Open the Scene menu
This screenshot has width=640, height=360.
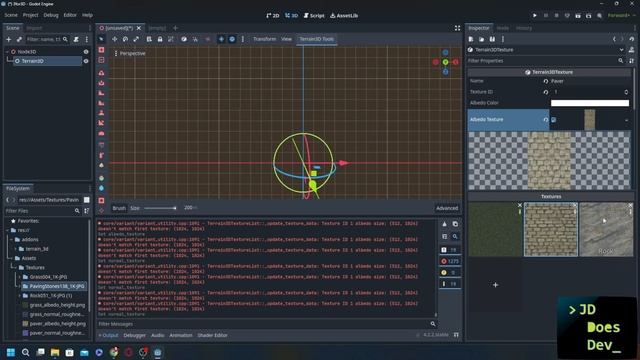coord(11,15)
